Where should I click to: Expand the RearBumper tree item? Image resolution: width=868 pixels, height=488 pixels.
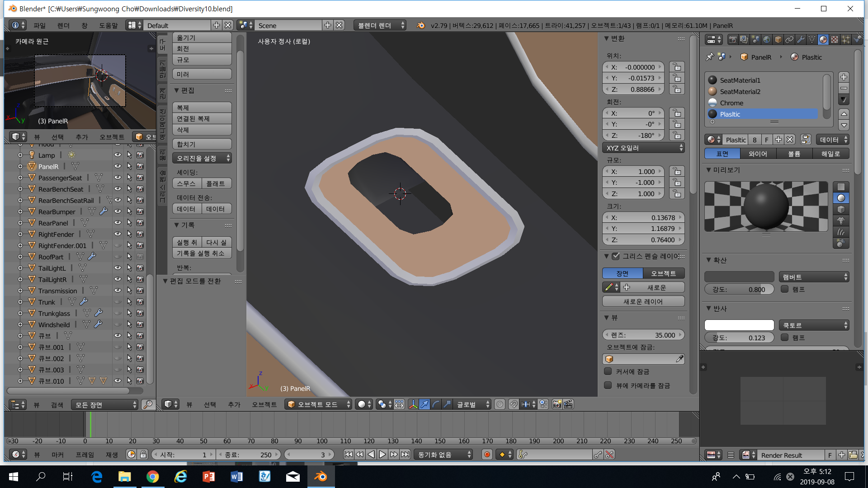tap(20, 211)
